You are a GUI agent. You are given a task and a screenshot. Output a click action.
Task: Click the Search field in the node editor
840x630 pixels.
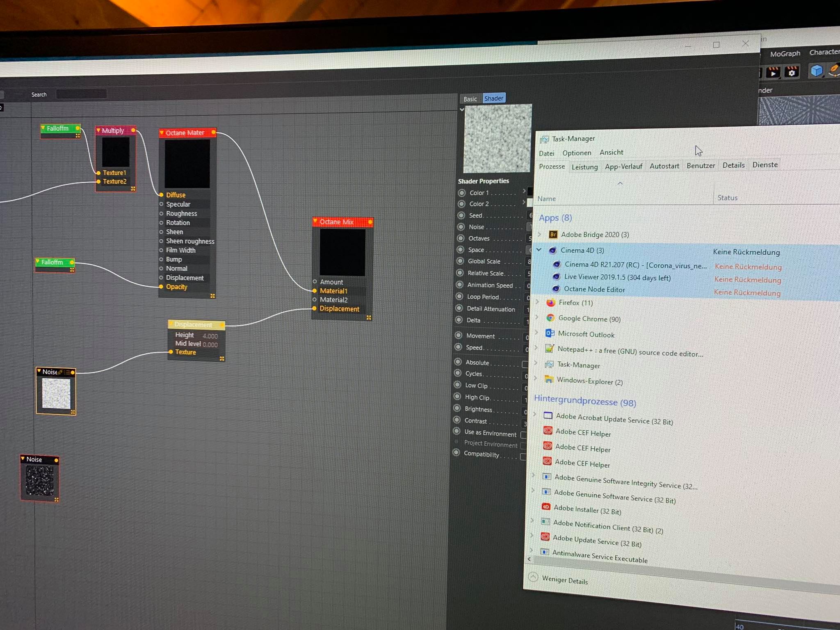(x=81, y=94)
